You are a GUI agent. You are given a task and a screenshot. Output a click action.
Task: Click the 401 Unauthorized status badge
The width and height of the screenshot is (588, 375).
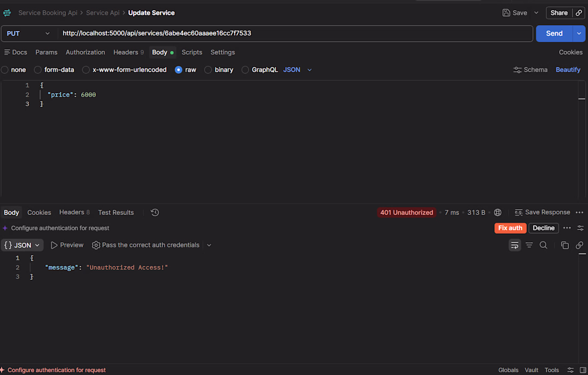[406, 212]
